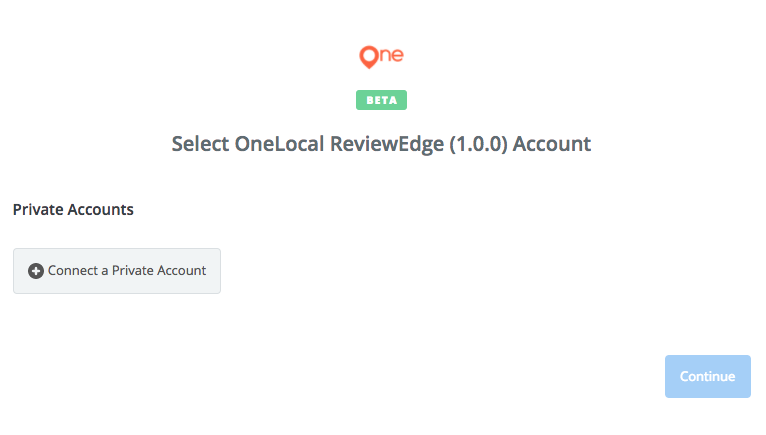The height and width of the screenshot is (435, 766).
Task: Click the word 'Connect' inside the gray button
Action: point(73,270)
